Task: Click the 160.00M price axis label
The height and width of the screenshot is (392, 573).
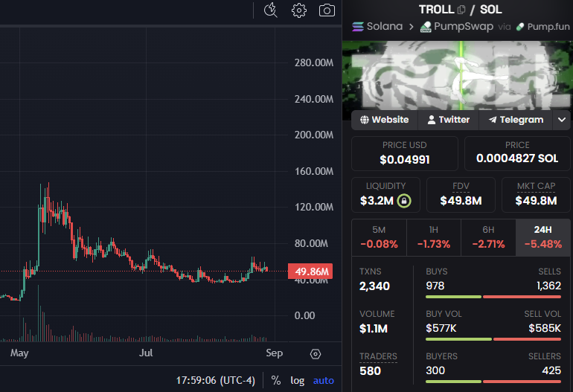Action: coord(314,171)
